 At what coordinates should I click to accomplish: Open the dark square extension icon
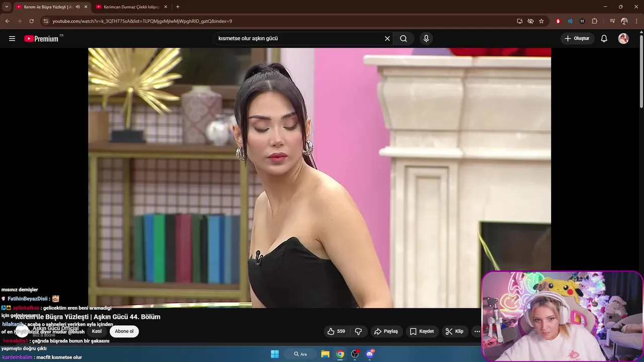coord(582,21)
